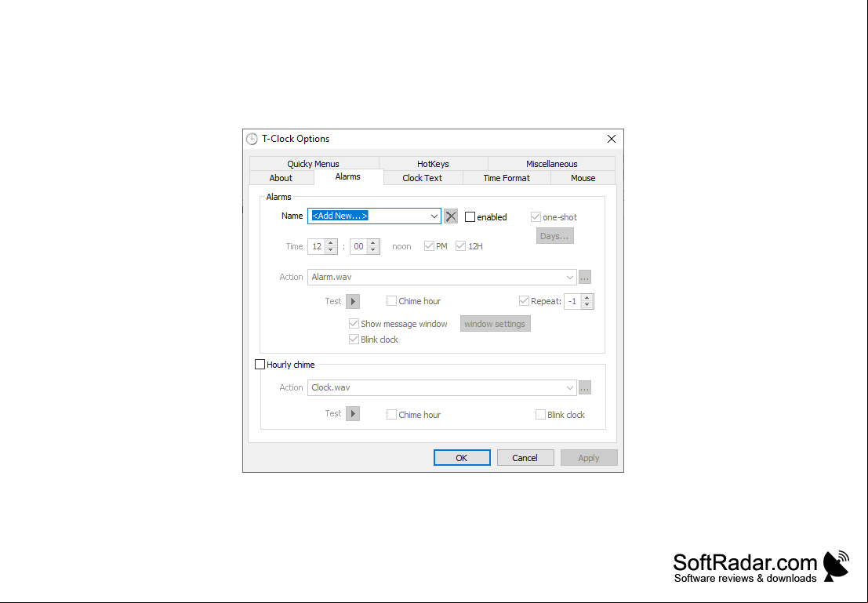Toggle the Repeat checkbox
This screenshot has height=603, width=868.
[x=524, y=301]
